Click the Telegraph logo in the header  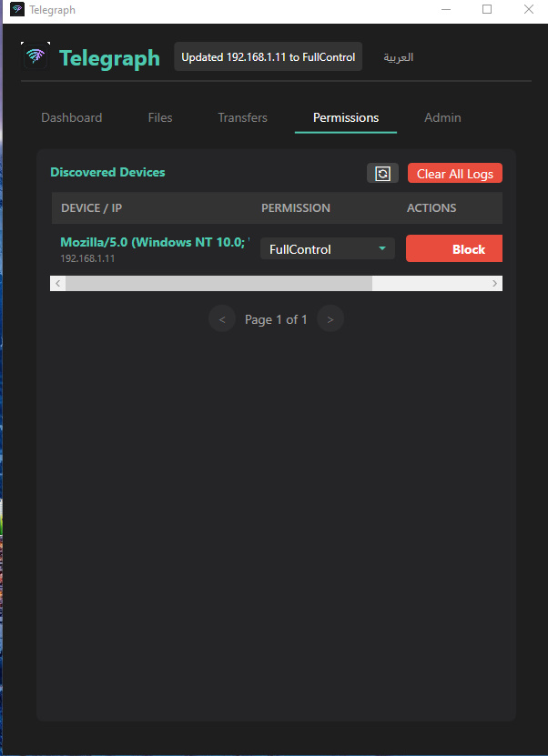tap(36, 56)
